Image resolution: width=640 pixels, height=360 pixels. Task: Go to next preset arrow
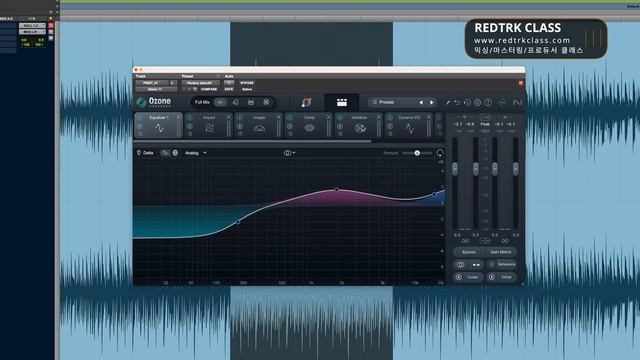[x=431, y=102]
